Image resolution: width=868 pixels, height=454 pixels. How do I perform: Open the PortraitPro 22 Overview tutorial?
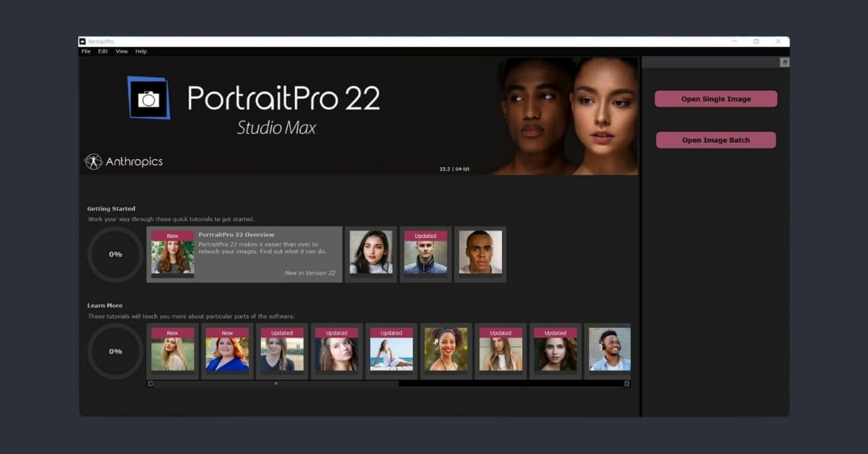(244, 254)
